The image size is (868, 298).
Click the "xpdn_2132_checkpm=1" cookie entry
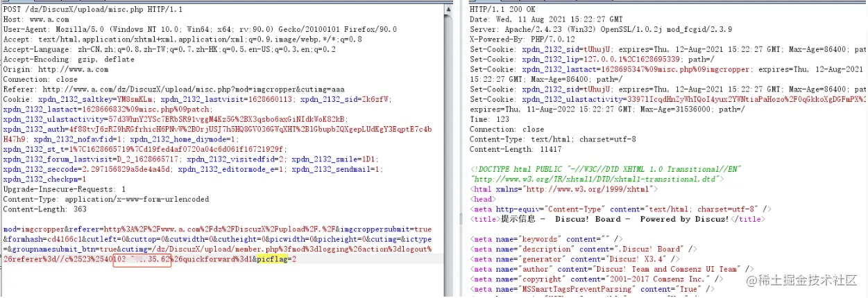tap(44, 179)
